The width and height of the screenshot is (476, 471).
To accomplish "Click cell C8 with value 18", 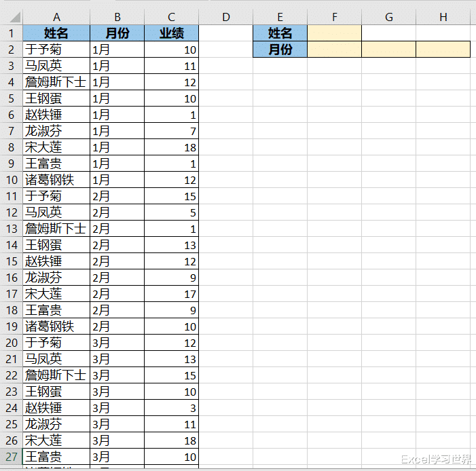I will pos(172,147).
